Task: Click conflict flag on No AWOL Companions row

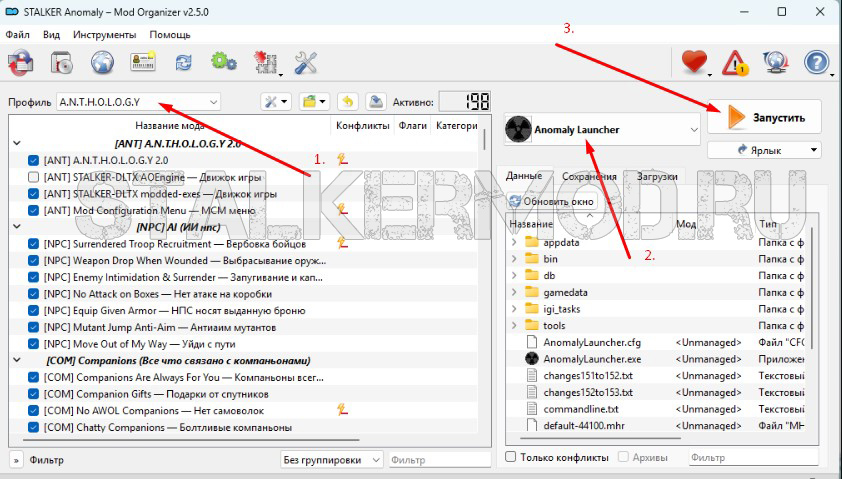Action: tap(342, 410)
